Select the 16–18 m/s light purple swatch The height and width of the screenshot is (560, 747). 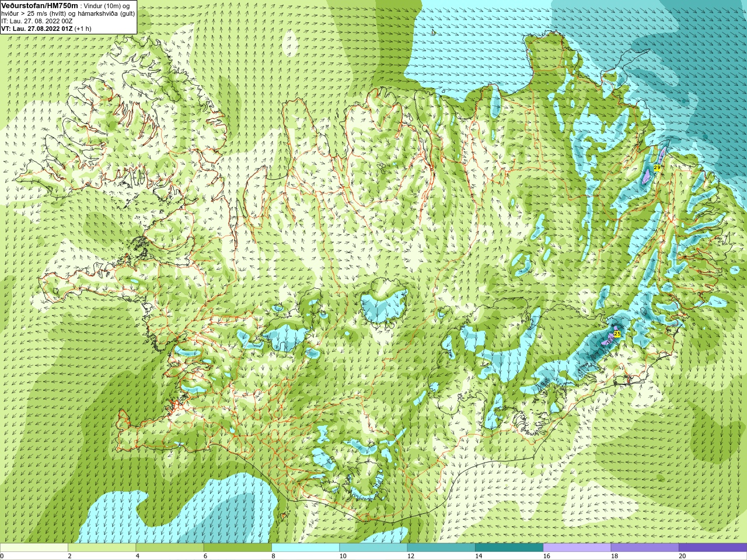coord(577,547)
